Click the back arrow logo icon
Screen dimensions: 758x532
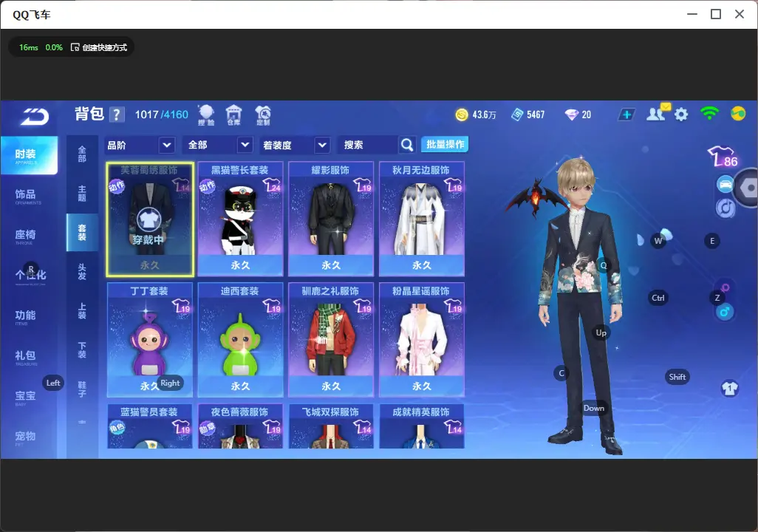(x=35, y=116)
